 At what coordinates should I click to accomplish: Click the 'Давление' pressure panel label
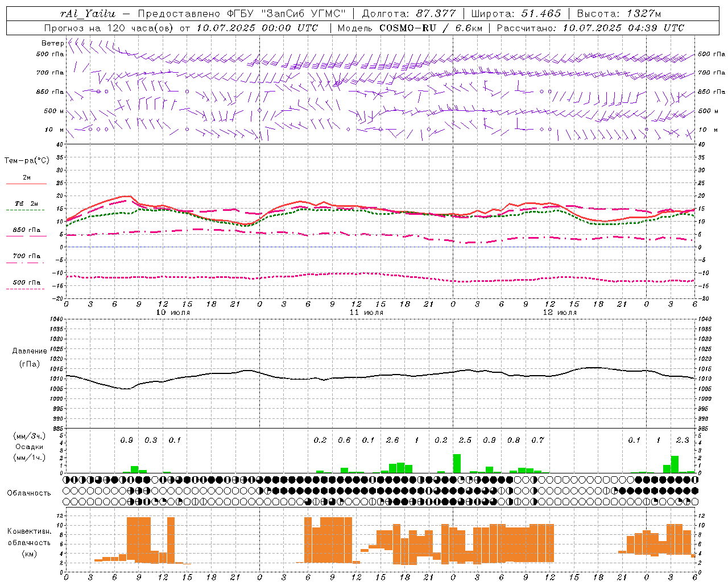30,351
